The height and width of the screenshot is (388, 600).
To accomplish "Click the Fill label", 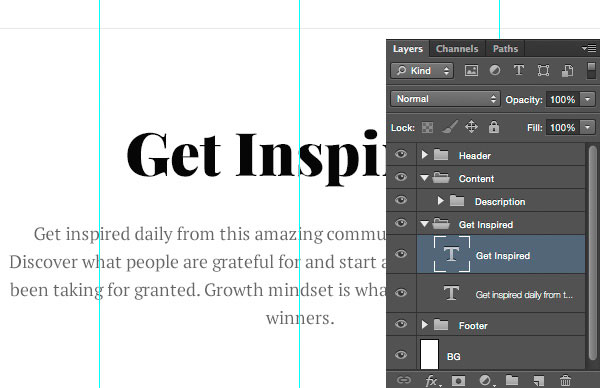I will coord(535,127).
